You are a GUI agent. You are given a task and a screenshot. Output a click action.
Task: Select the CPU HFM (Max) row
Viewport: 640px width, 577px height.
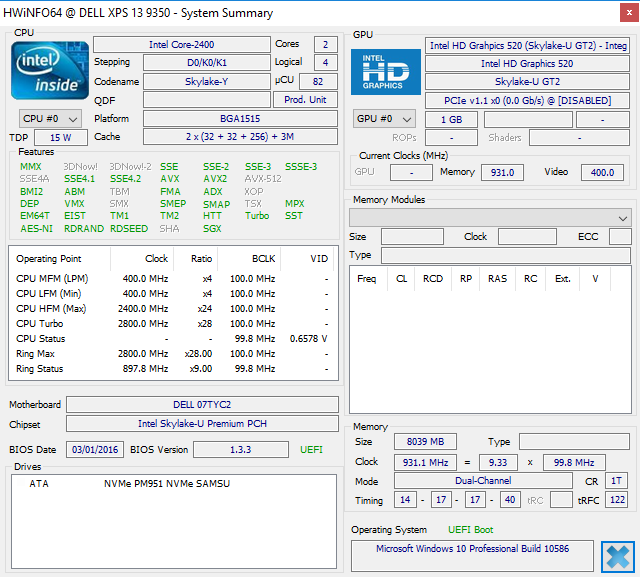[172, 309]
